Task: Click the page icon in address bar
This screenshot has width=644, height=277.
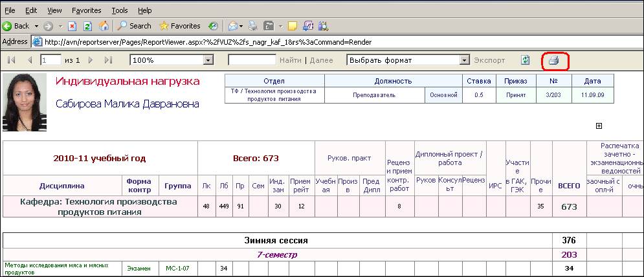Action: coord(38,41)
